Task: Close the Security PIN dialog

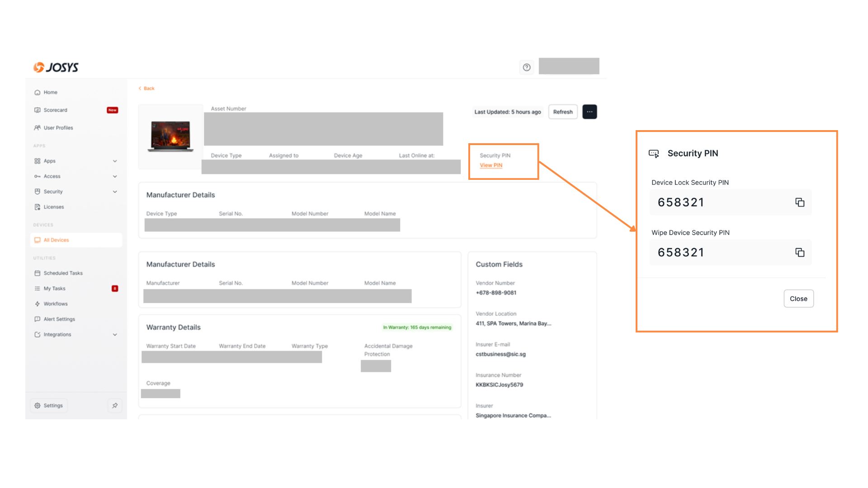Action: (x=798, y=299)
